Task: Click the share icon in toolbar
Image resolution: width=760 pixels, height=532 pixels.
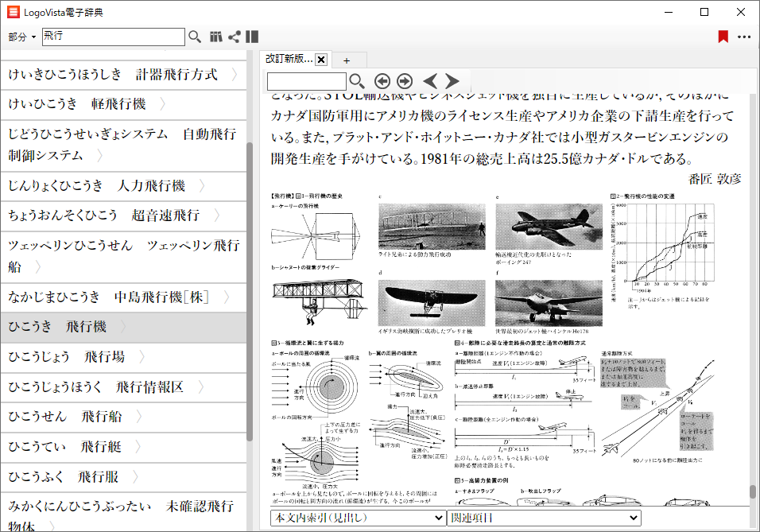Action: point(235,37)
